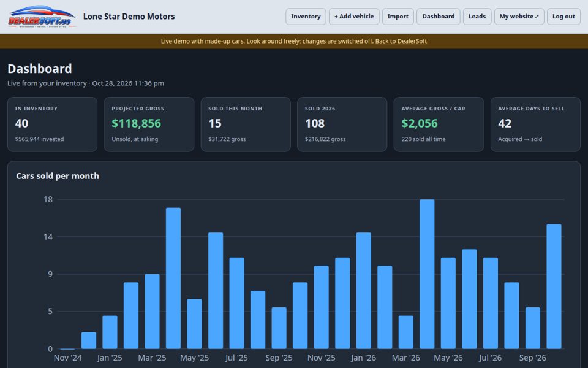
Task: Select the Average Days to Sell card
Action: coord(535,125)
